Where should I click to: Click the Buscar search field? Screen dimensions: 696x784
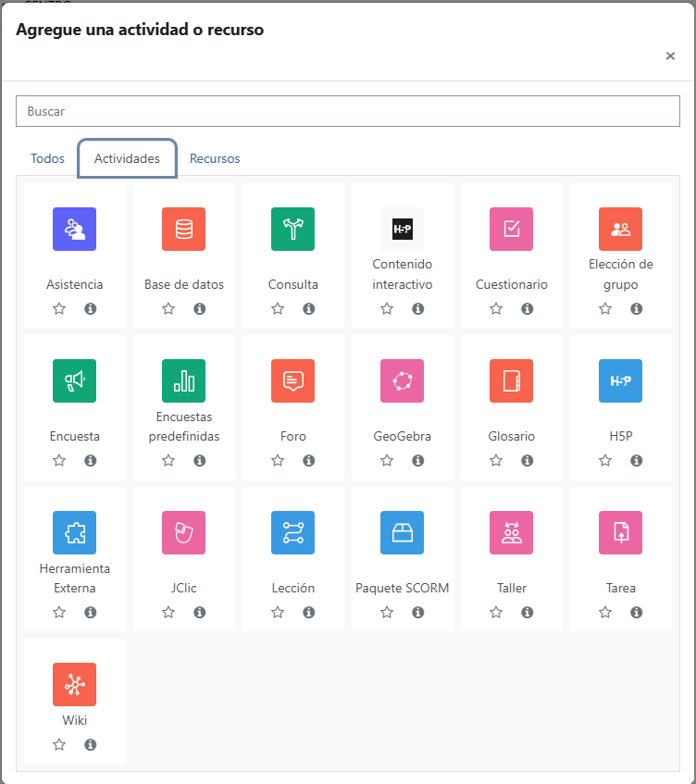(348, 111)
